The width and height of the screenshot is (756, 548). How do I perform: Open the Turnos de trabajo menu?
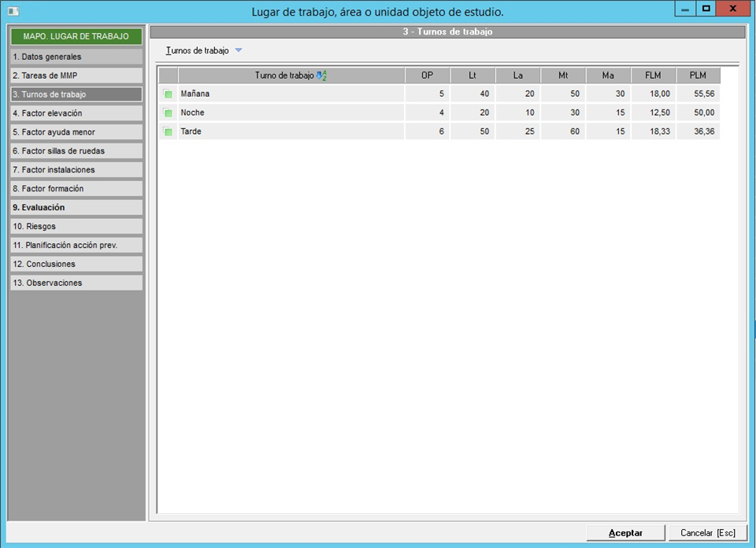click(x=198, y=50)
